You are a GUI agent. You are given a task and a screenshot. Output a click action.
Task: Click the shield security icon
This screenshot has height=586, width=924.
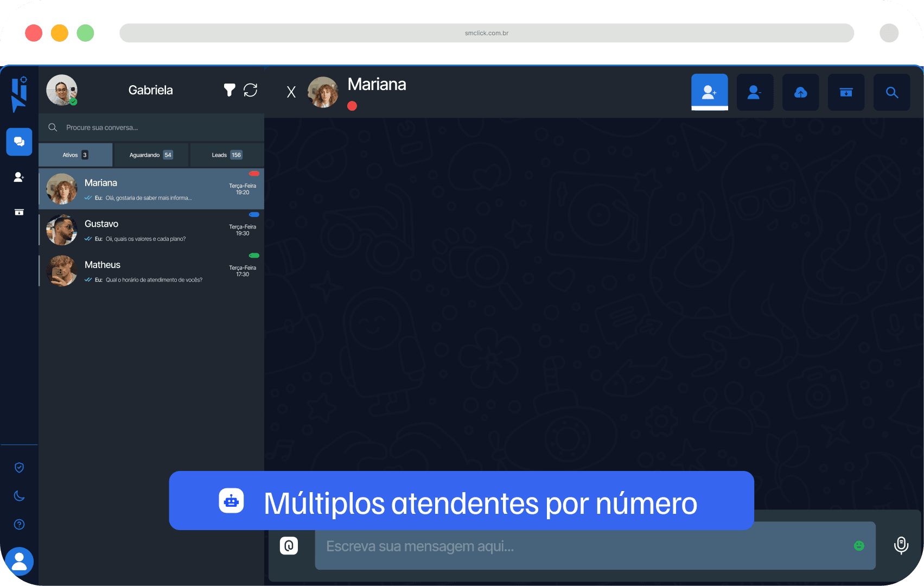click(x=19, y=467)
